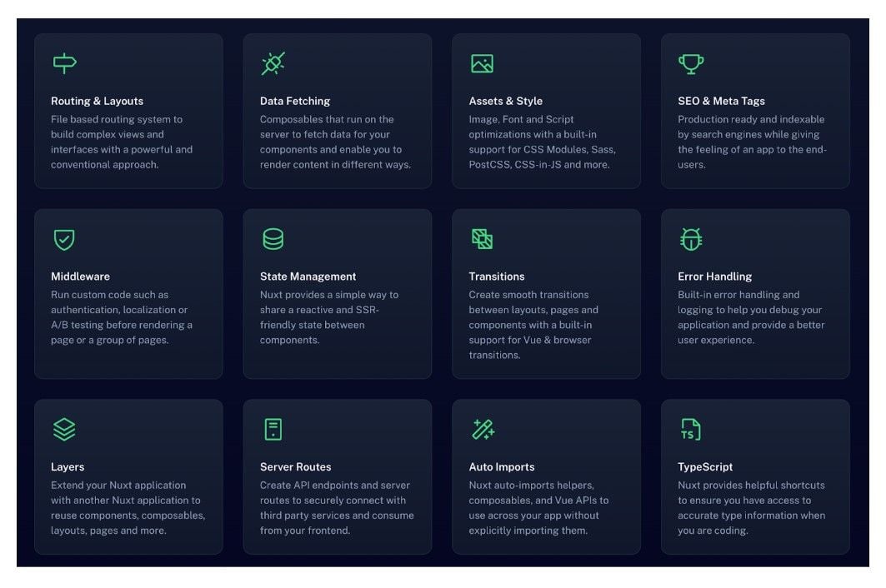Select the Auto Imports magic-wand icon
This screenshot has width=886, height=588.
coord(483,429)
